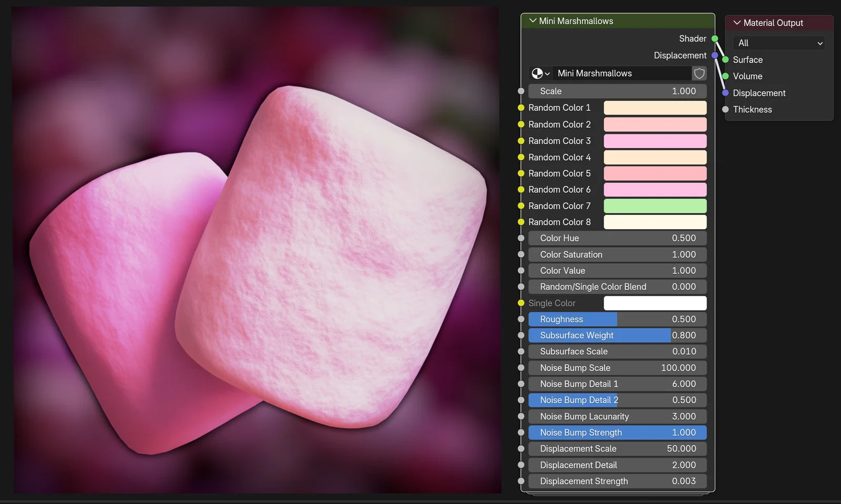Click the green Shader output socket
Screen dimensions: 841x504
(714, 38)
